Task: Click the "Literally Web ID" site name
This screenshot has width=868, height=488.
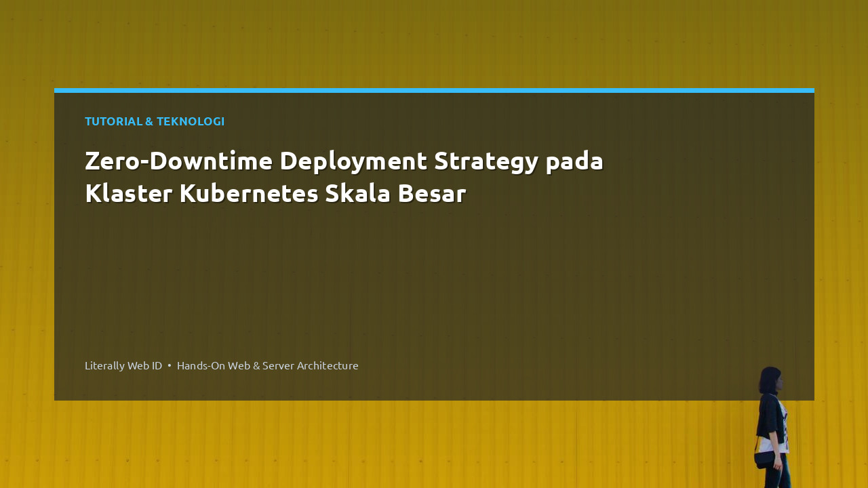Action: coord(123,365)
